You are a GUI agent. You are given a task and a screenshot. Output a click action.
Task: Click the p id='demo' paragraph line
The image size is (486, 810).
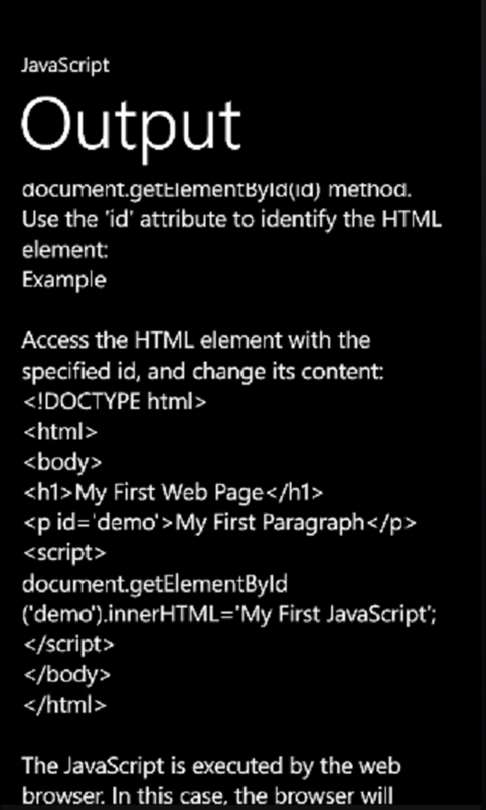click(219, 523)
